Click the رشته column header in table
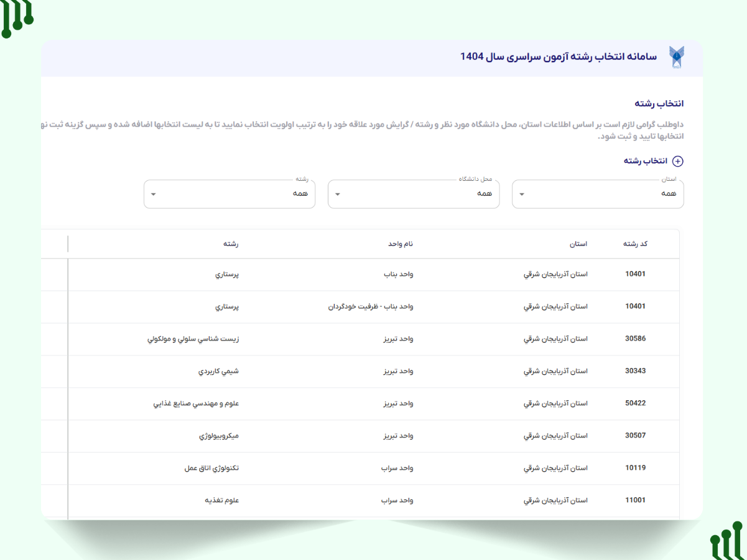 coord(231,244)
